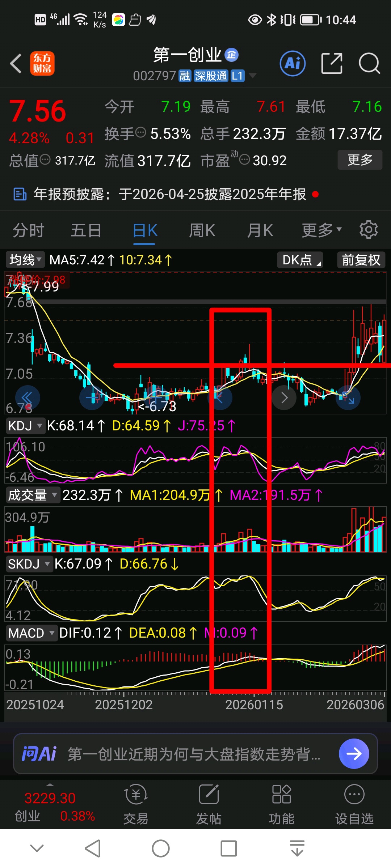
Task: Open the search magnifier icon
Action: [x=369, y=64]
